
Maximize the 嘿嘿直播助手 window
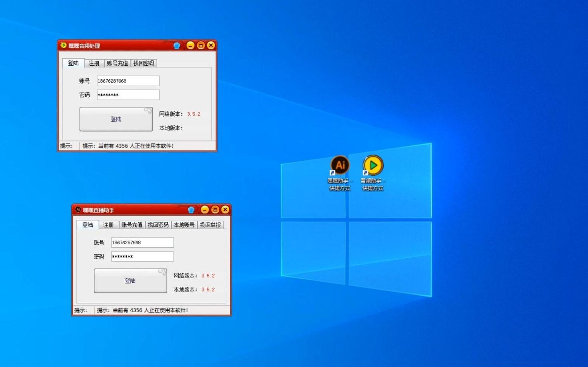point(215,210)
